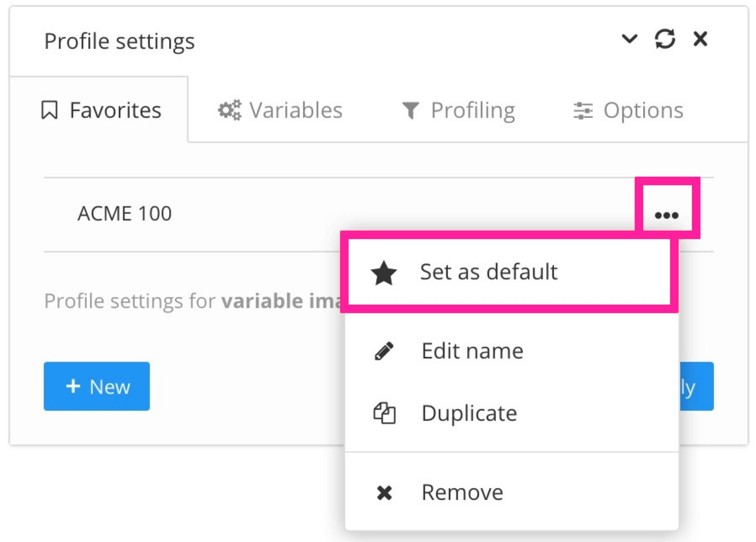Image resolution: width=756 pixels, height=542 pixels.
Task: Click the X icon beside Remove
Action: pyautogui.click(x=384, y=492)
